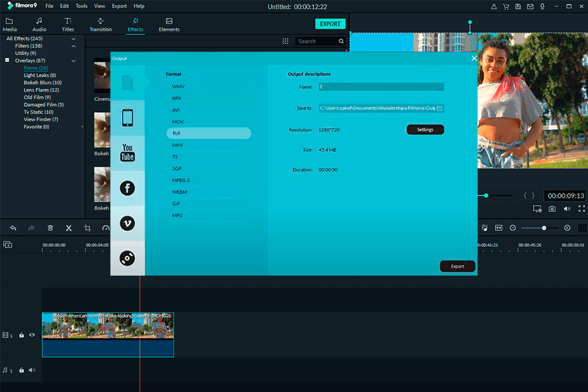Collapse the Overlays category in effects list
The image size is (588, 392).
pos(73,61)
